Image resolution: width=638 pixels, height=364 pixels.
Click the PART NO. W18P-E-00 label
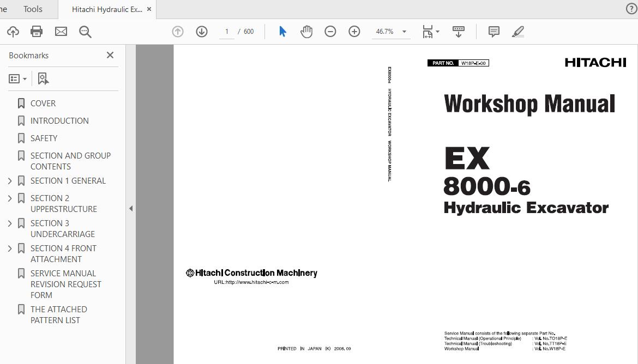tap(458, 63)
